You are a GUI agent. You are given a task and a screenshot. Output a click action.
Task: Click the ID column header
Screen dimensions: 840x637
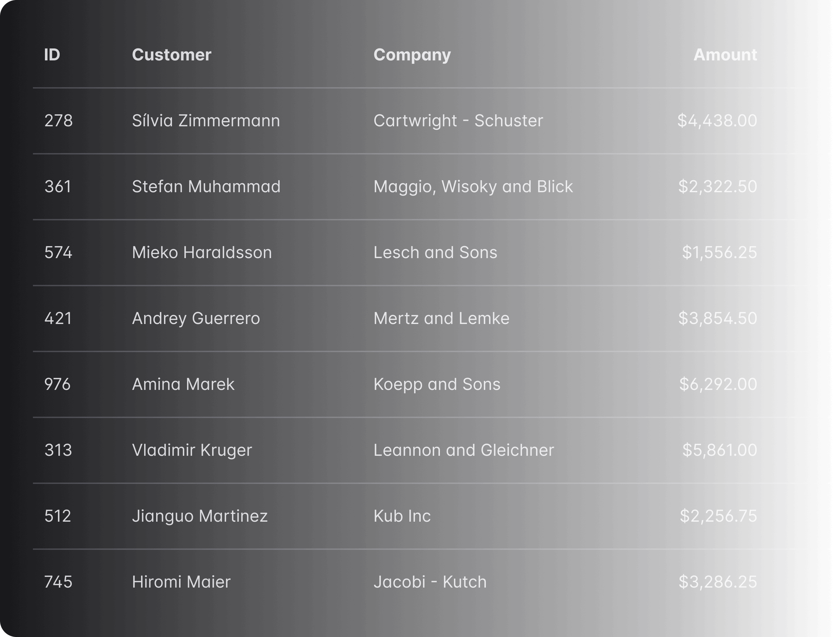click(52, 55)
